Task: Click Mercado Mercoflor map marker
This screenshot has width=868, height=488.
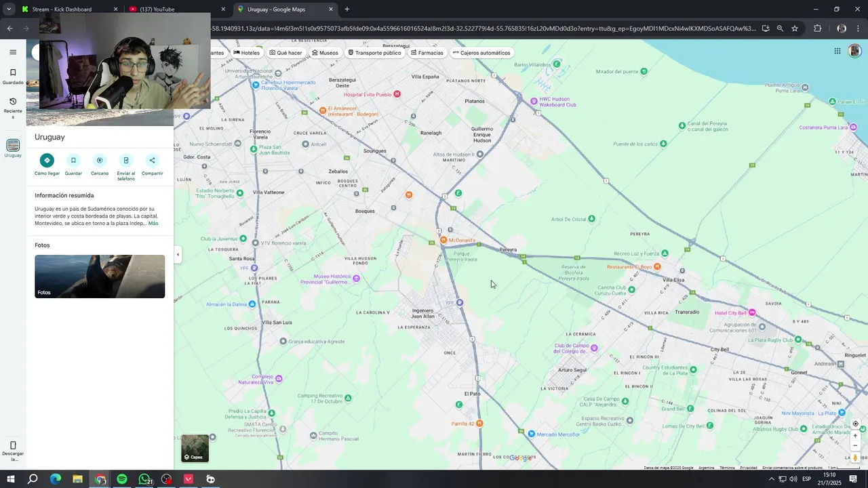Action: [x=532, y=434]
